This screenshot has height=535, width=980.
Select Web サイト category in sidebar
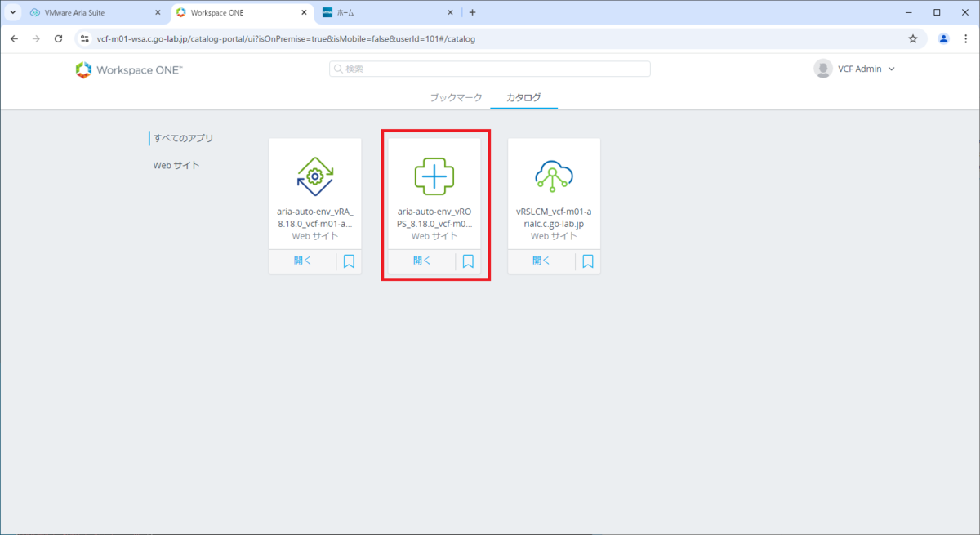click(x=176, y=165)
